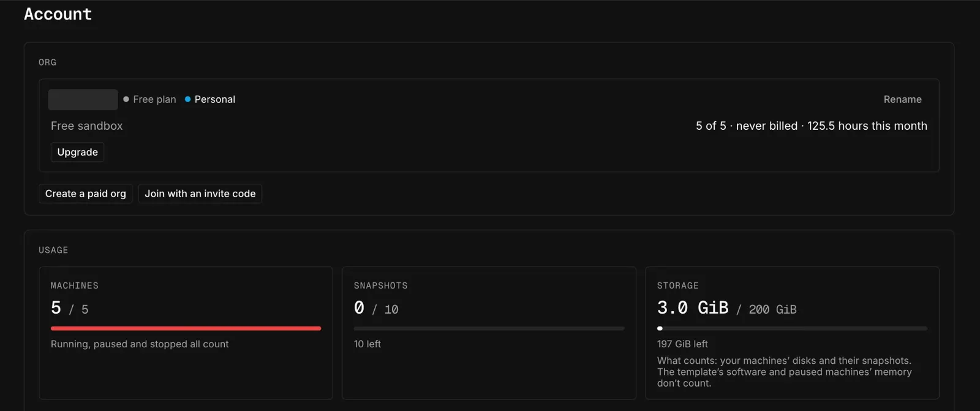Image resolution: width=980 pixels, height=411 pixels.
Task: Click the Machines usage progress bar
Action: tap(186, 328)
